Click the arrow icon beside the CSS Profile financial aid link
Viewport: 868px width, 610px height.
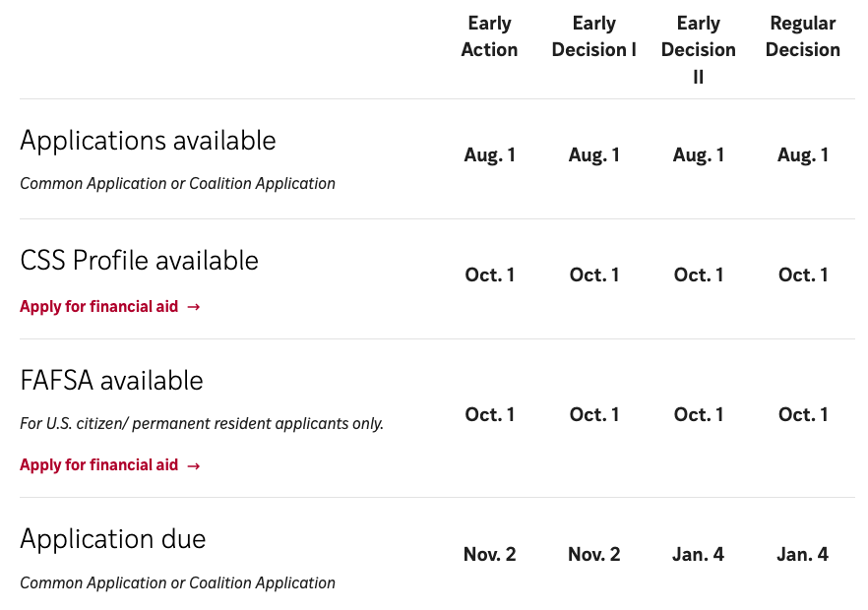(194, 307)
